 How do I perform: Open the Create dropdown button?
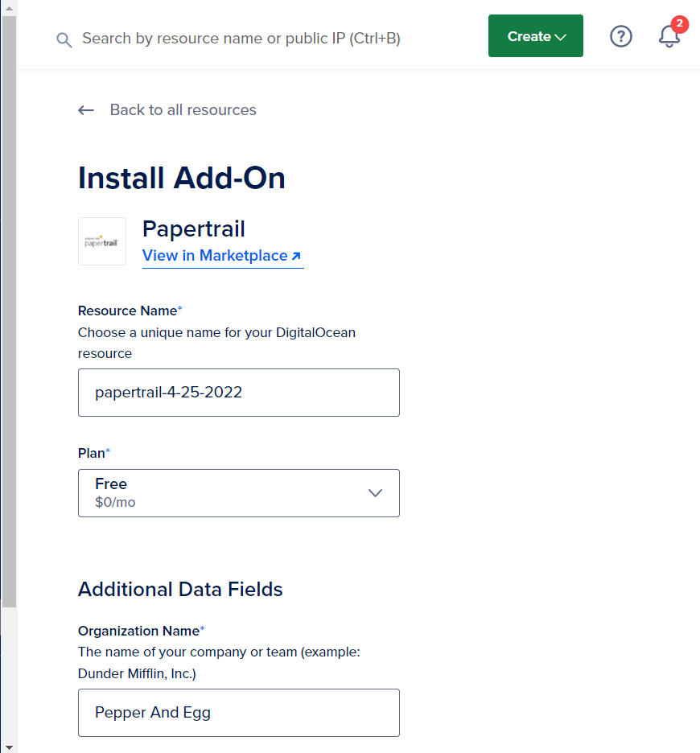click(x=536, y=36)
